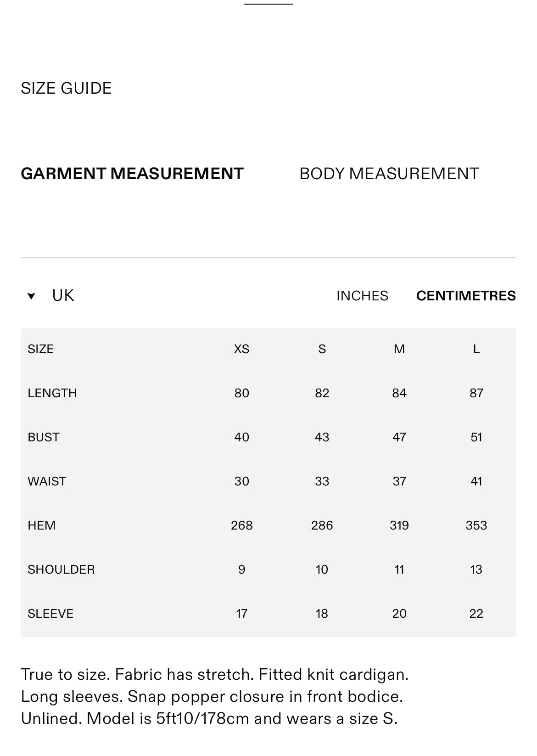Click the SHOULDER row label
Image resolution: width=537 pixels, height=756 pixels.
click(61, 570)
